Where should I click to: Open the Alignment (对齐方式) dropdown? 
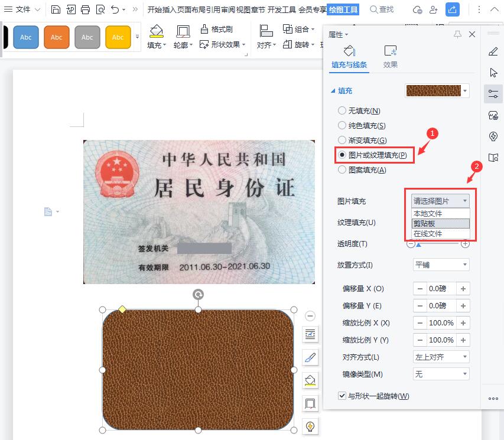pyautogui.click(x=441, y=357)
